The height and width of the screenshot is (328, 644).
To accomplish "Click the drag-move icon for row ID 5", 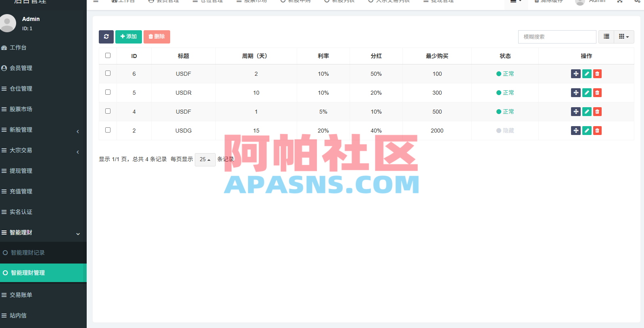I will click(576, 93).
